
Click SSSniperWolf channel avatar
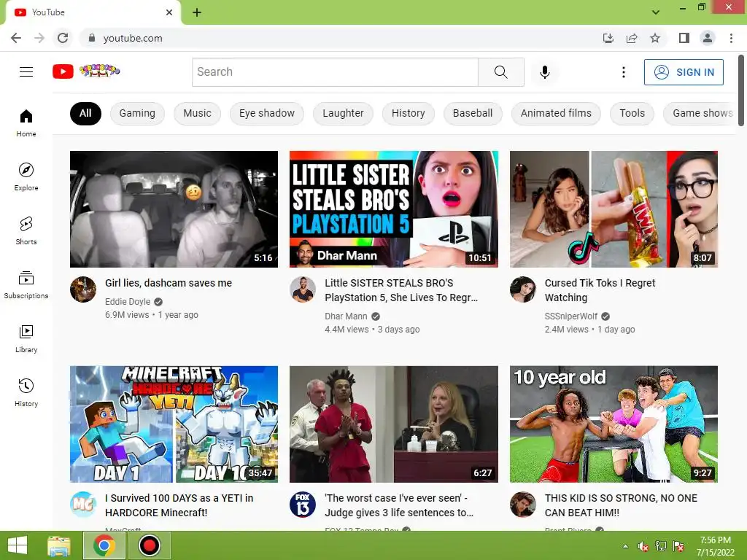click(522, 289)
